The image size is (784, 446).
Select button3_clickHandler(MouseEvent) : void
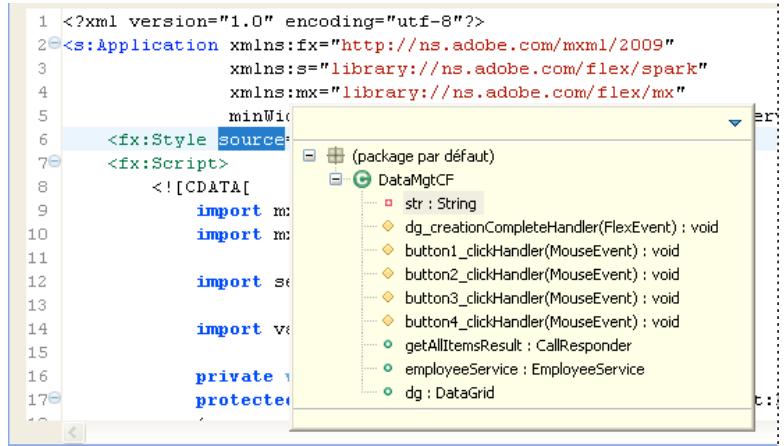pos(542,298)
